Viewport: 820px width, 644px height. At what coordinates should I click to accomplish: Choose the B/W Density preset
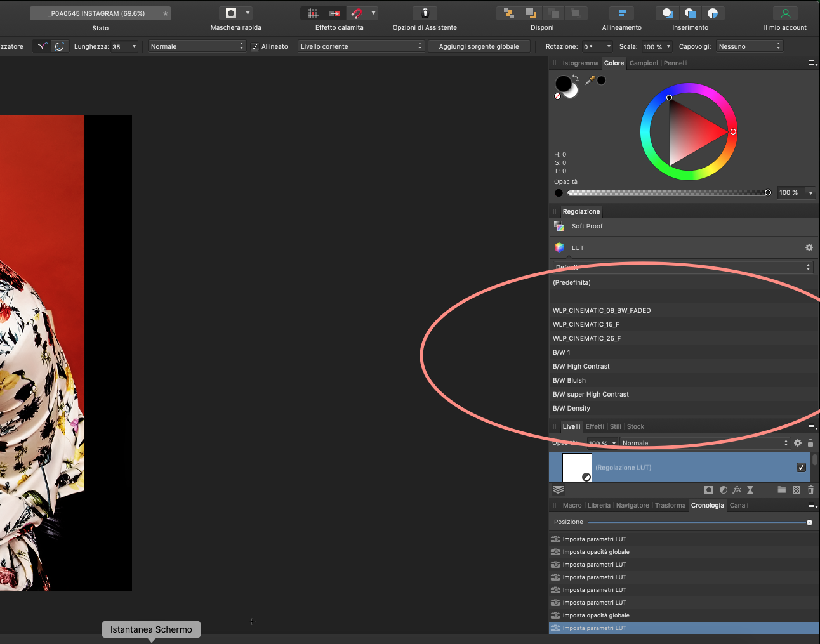(x=684, y=408)
